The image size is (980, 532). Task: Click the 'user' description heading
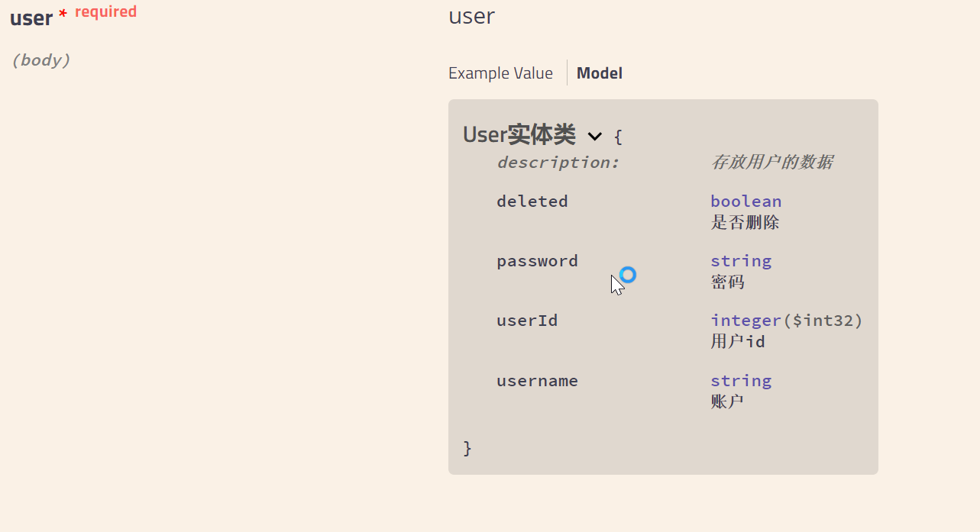[x=472, y=16]
